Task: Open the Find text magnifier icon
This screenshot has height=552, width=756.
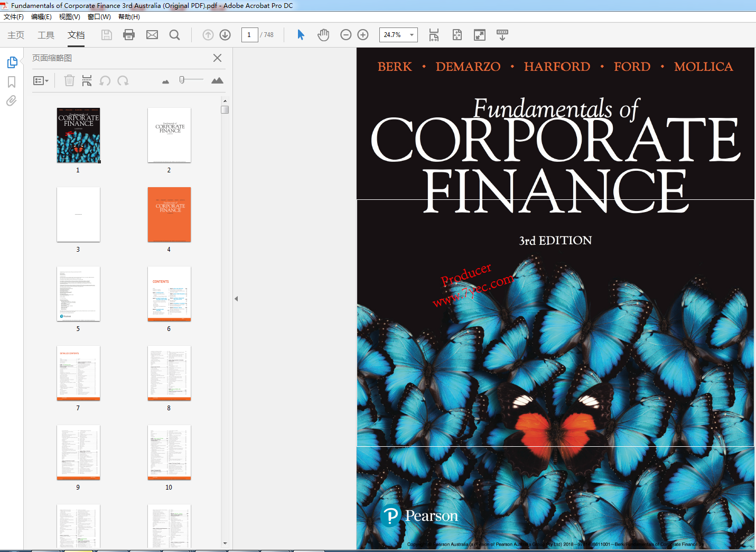Action: point(174,35)
